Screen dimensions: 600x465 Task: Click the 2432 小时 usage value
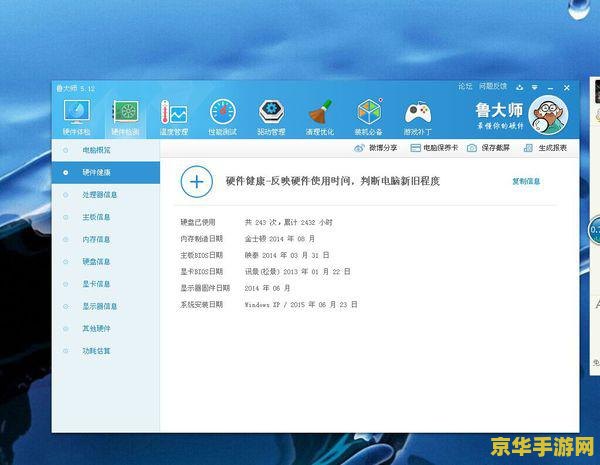pos(316,222)
